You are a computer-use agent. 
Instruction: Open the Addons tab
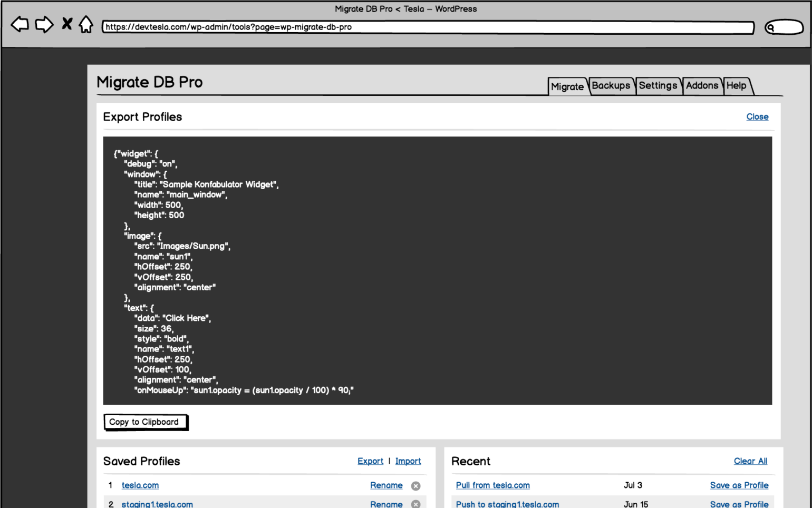[702, 85]
